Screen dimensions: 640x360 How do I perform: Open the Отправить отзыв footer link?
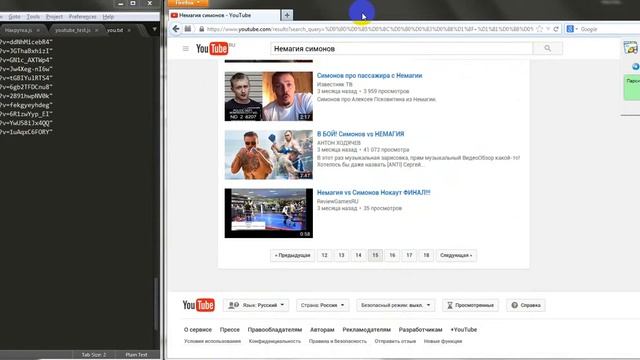coord(395,341)
